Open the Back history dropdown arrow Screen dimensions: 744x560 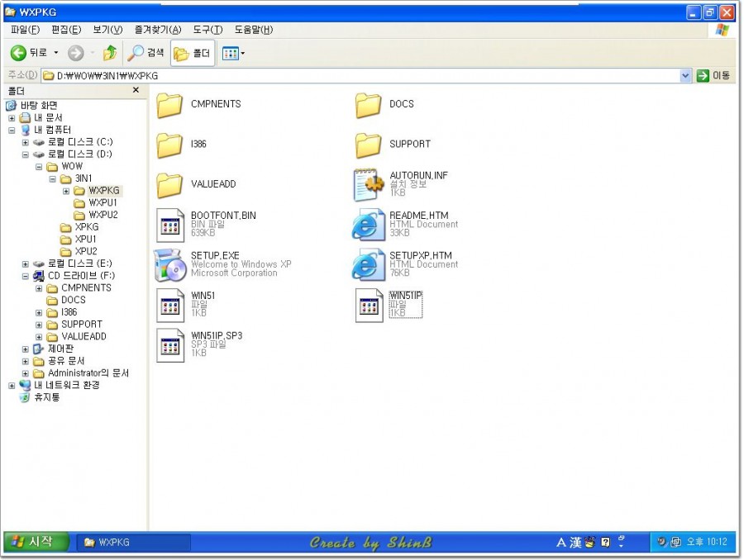tap(56, 53)
